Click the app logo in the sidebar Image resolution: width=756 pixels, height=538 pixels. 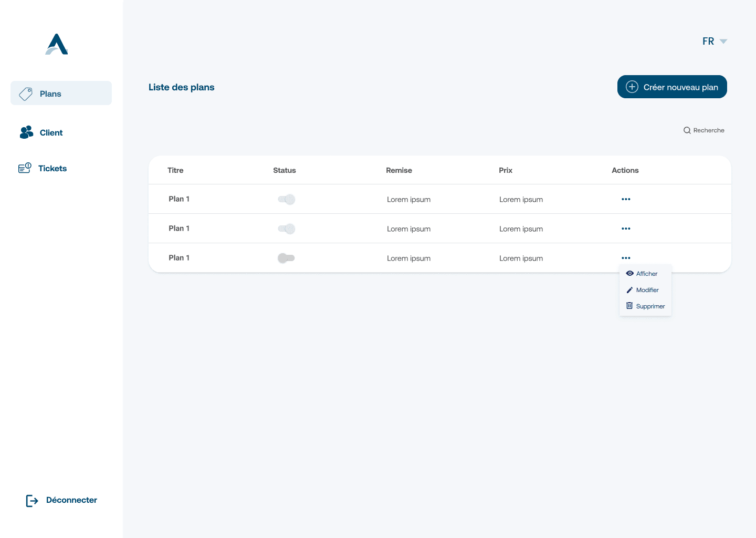[x=57, y=44]
